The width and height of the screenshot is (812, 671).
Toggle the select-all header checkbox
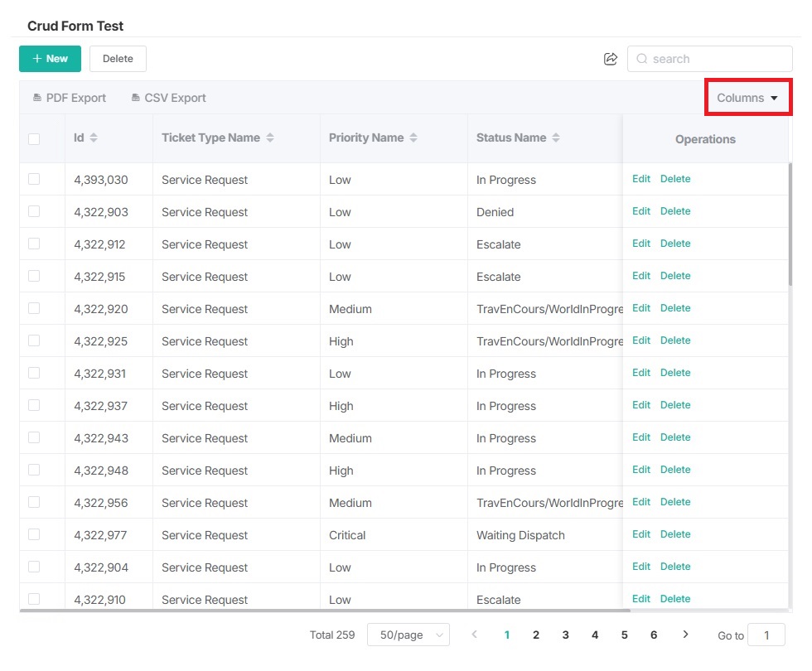click(x=34, y=139)
